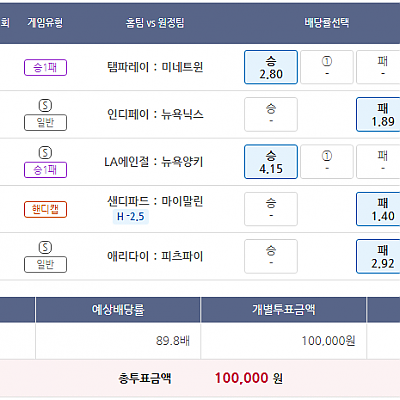Click 일반 badge on 애리다이 row
Screen dimensions: 400x400
point(45,265)
